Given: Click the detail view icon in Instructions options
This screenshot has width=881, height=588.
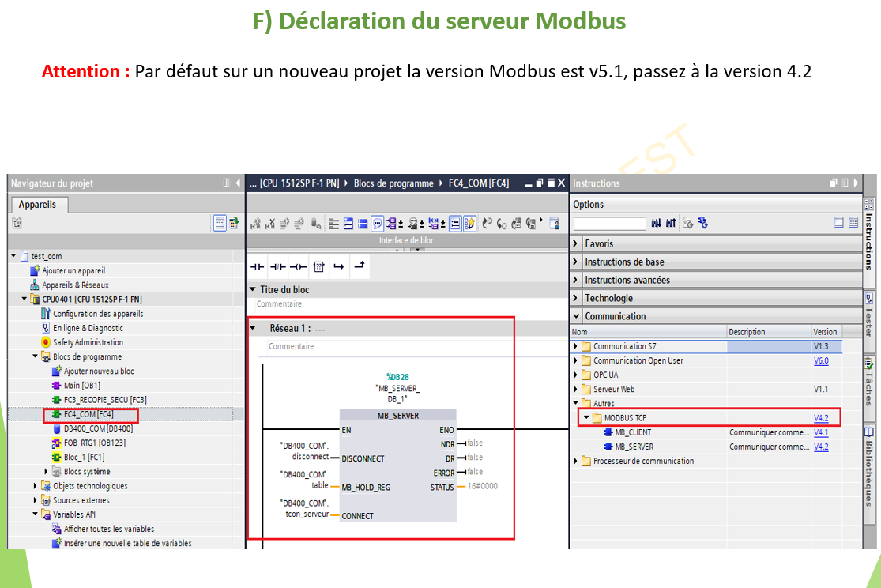Looking at the screenshot, I should point(854,224).
